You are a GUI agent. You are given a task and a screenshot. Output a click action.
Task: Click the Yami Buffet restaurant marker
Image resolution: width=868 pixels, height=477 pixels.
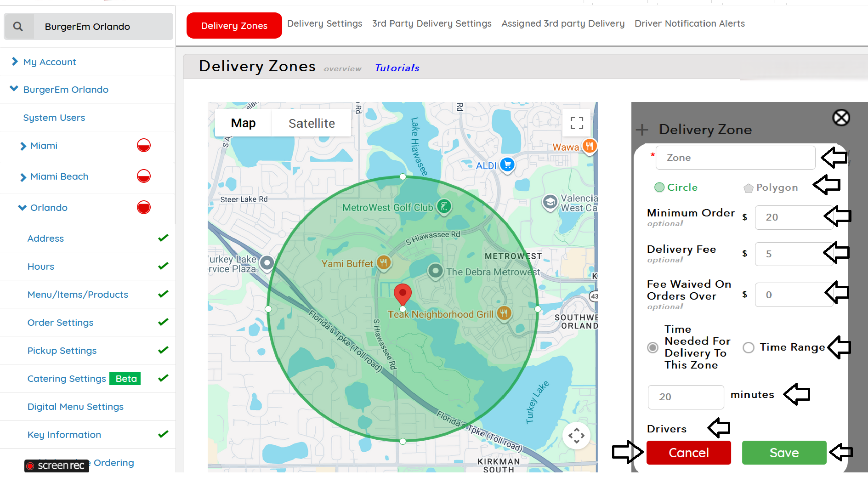[x=384, y=263]
